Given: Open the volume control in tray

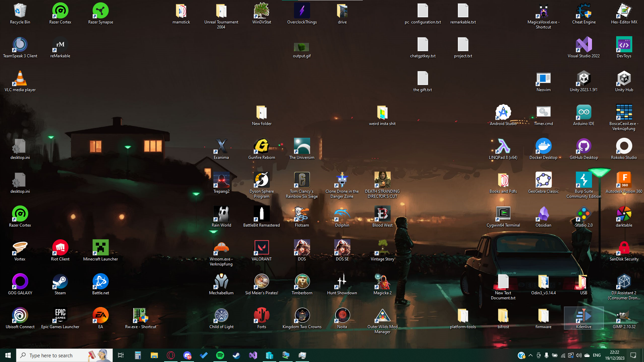Looking at the screenshot, I should pos(579,355).
